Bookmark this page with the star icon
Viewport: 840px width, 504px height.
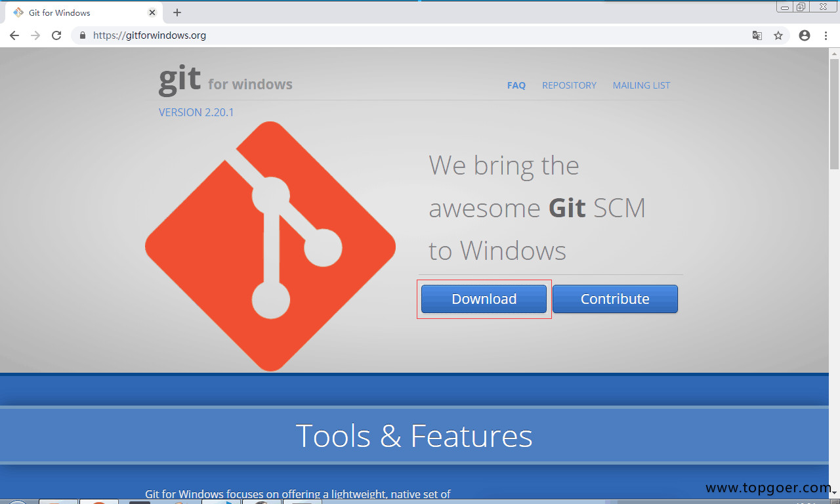[x=778, y=35]
